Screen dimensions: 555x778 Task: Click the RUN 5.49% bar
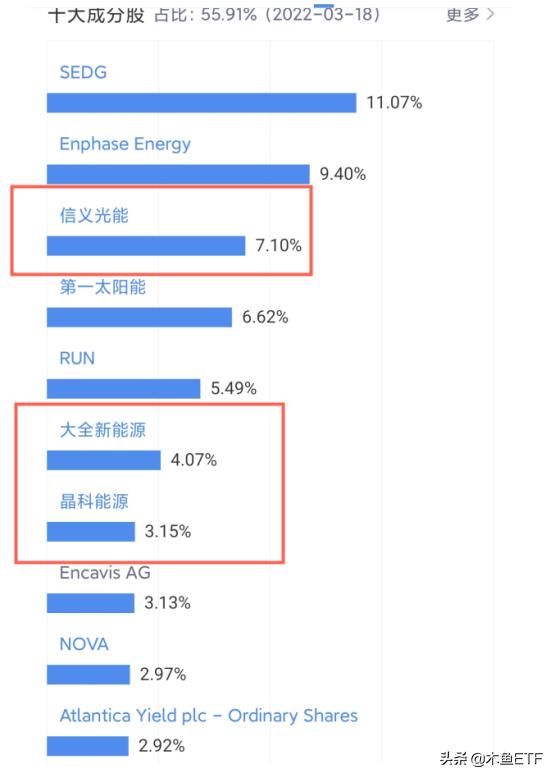pyautogui.click(x=123, y=389)
